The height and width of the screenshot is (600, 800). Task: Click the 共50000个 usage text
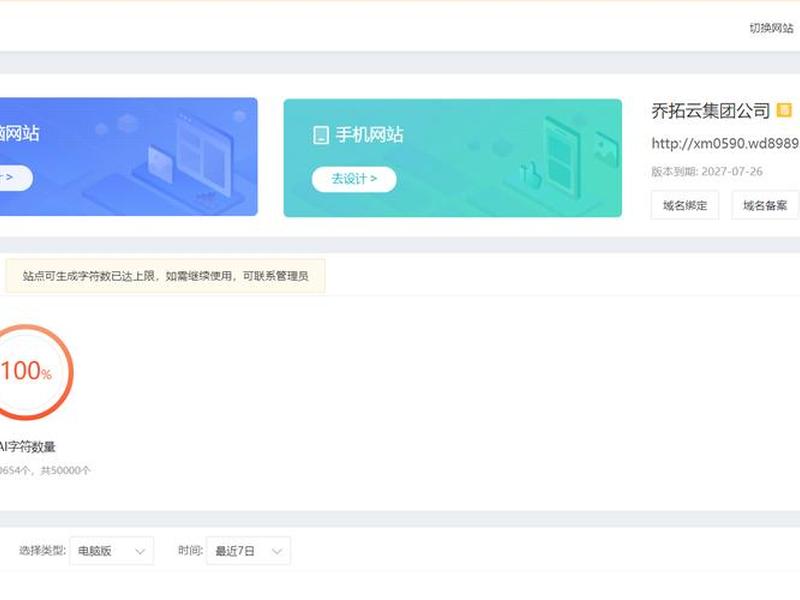(x=65, y=470)
